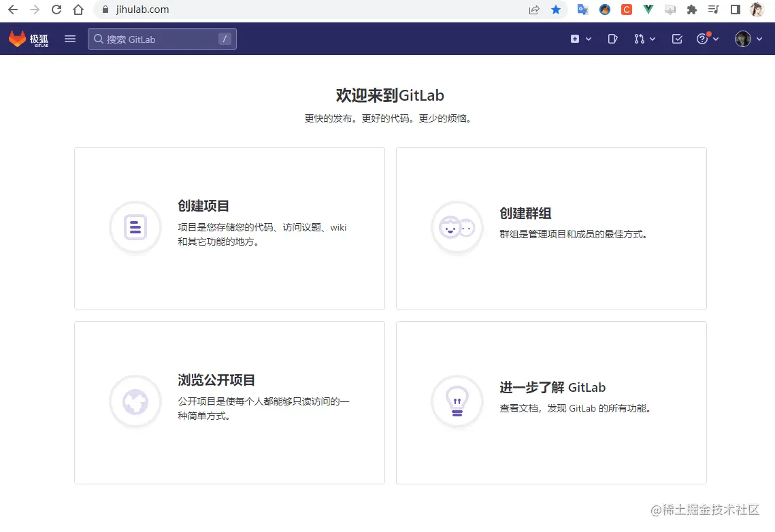Click the create group faces icon
This screenshot has width=775, height=532.
click(457, 227)
